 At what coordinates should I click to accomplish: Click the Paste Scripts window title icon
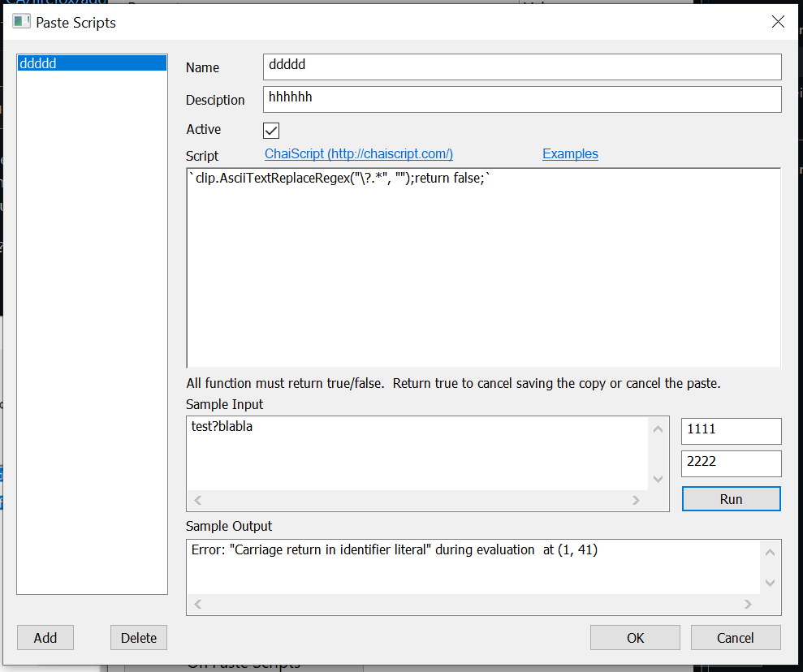click(x=21, y=22)
